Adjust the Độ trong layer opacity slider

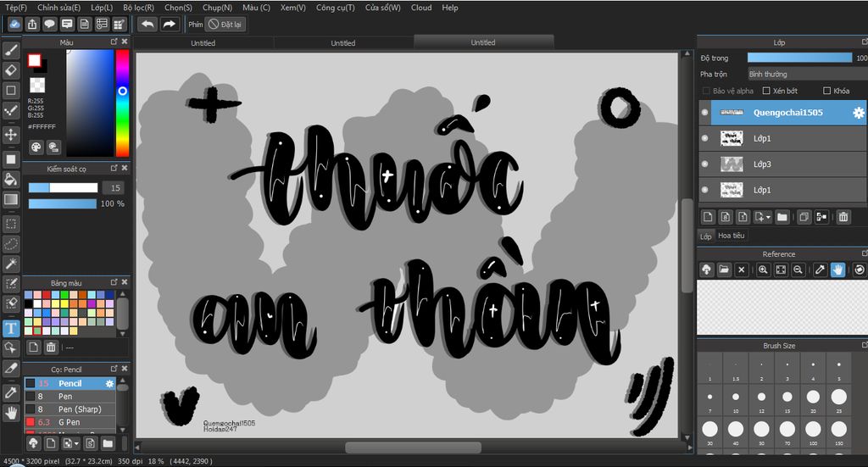pos(800,58)
